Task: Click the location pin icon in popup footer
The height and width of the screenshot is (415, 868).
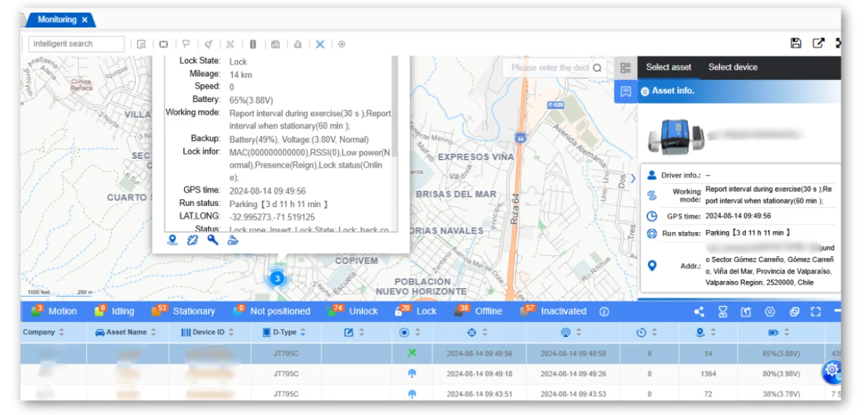Action: (172, 240)
